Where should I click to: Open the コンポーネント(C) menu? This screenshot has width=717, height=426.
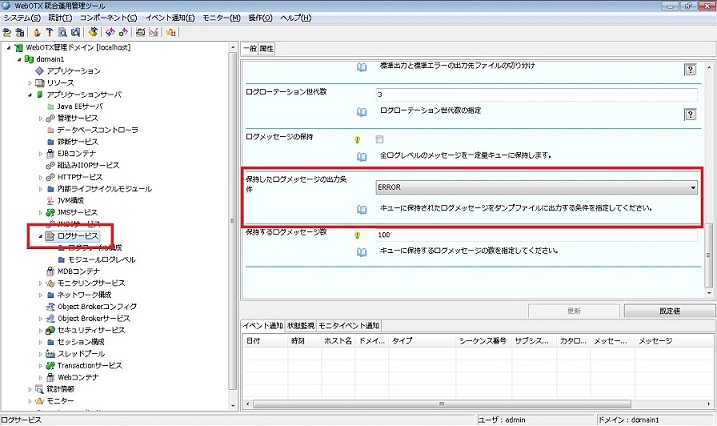(108, 18)
